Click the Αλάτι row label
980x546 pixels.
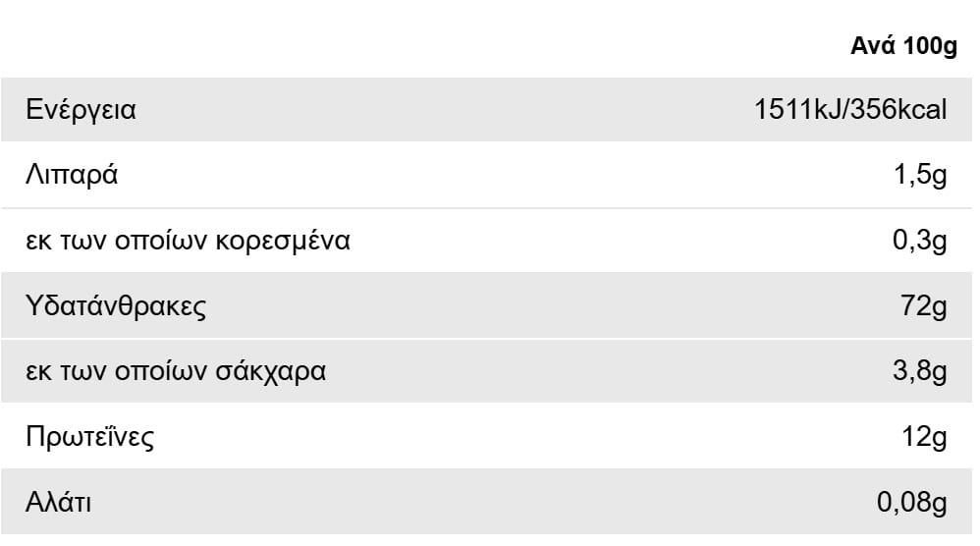58,503
